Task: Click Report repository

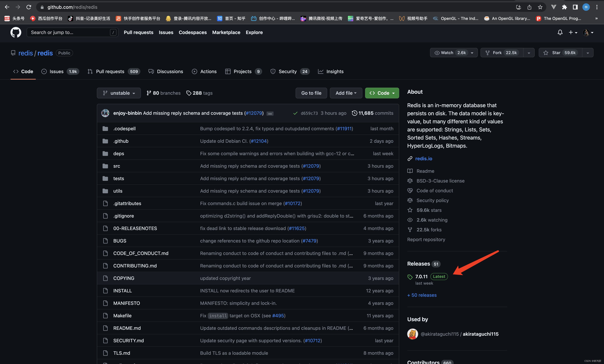Action: (x=426, y=239)
